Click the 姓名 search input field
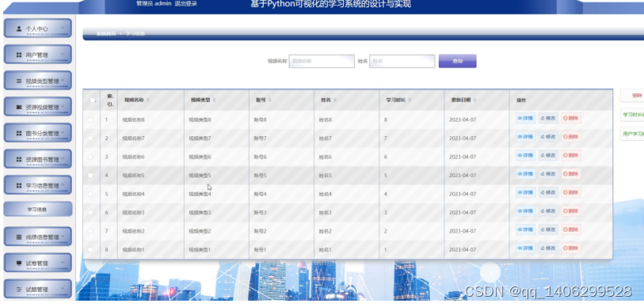Image resolution: width=644 pixels, height=307 pixels. pos(402,61)
